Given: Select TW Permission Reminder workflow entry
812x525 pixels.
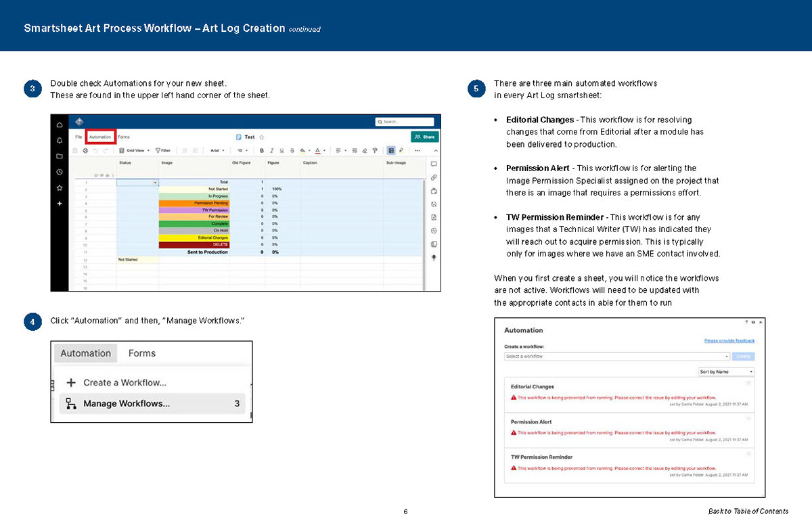Looking at the screenshot, I should pyautogui.click(x=630, y=465).
